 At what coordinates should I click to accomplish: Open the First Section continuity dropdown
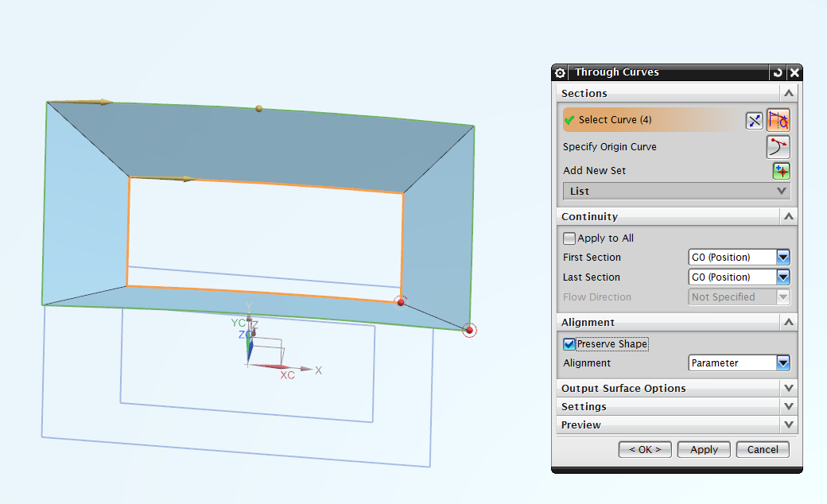click(x=739, y=258)
